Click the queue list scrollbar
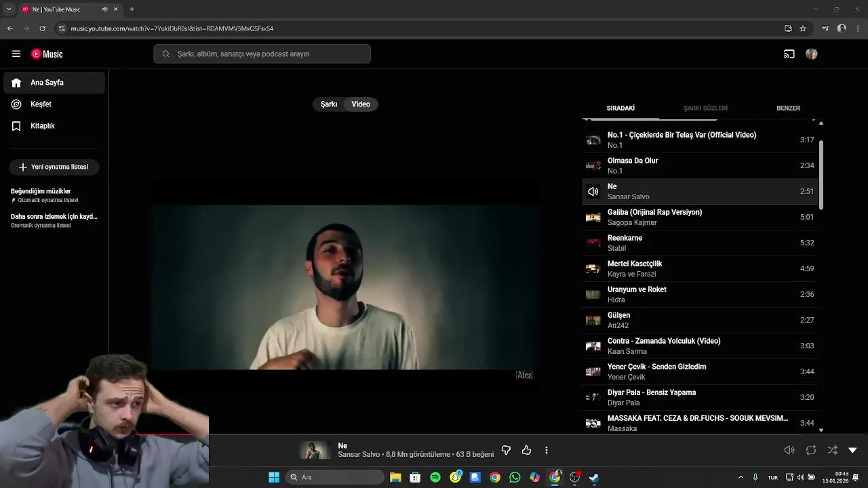The image size is (868, 488). coord(821,175)
